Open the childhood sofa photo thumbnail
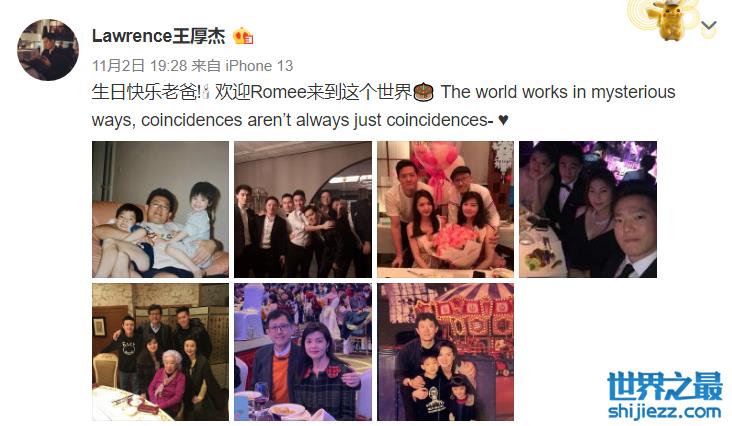Image resolution: width=732 pixels, height=426 pixels. (x=161, y=210)
